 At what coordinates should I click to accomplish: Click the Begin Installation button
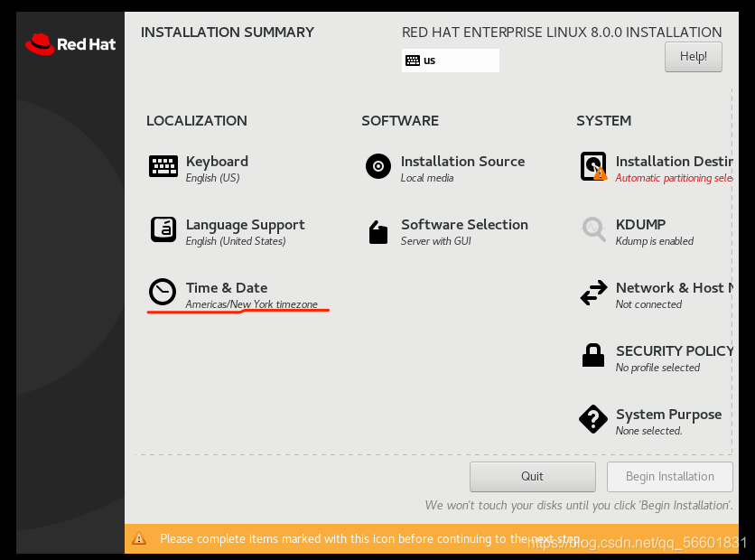coord(670,477)
